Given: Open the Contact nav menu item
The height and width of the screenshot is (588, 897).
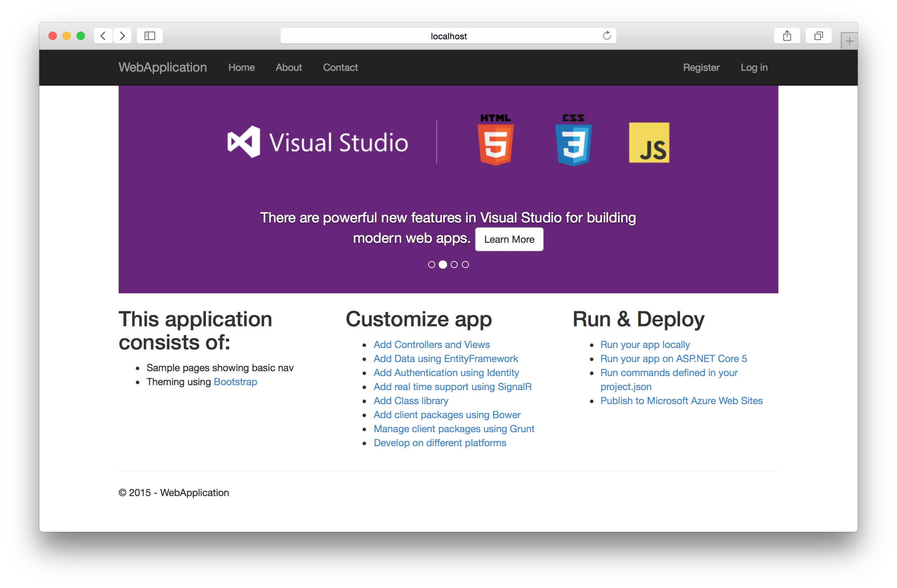Looking at the screenshot, I should (x=340, y=67).
